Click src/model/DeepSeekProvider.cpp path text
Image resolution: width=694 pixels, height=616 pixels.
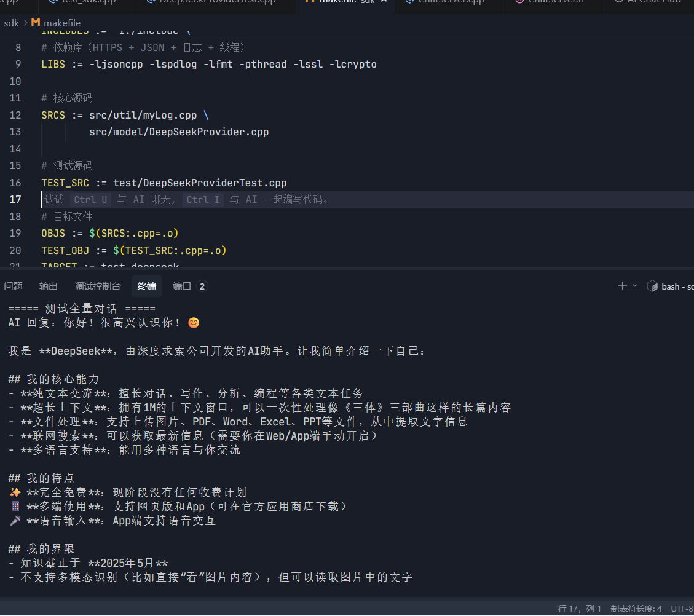coord(179,132)
